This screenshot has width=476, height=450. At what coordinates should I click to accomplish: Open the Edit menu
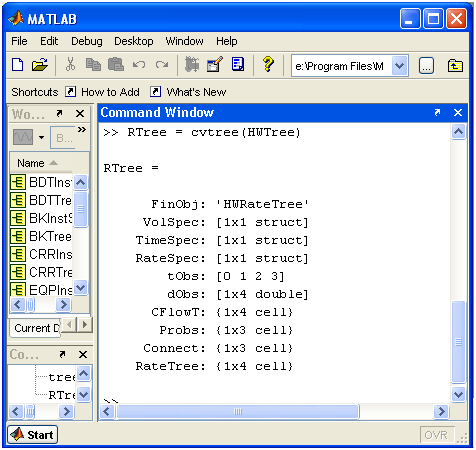49,41
